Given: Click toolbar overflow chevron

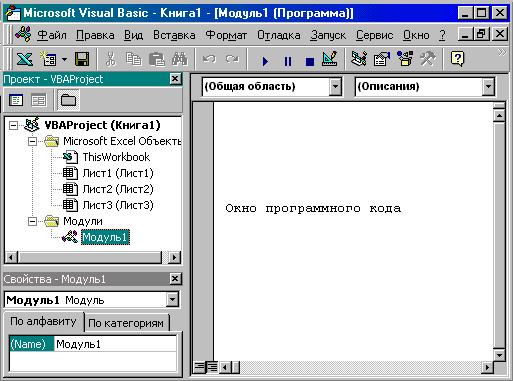Looking at the screenshot, I should point(502,53).
